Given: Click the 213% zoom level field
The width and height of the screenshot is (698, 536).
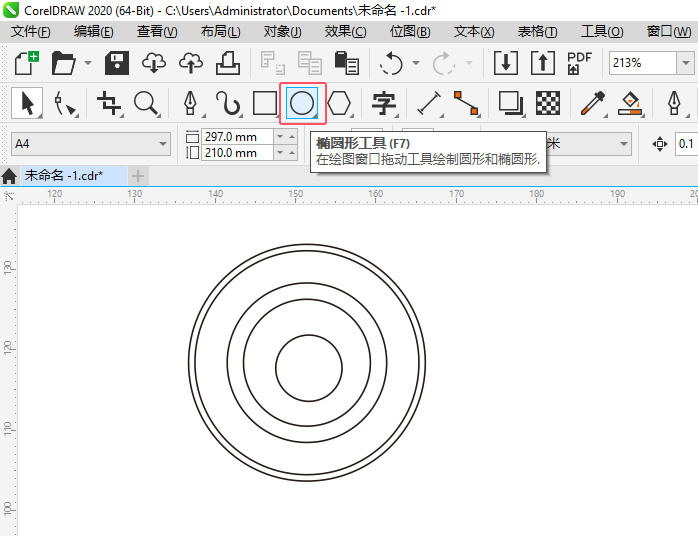Looking at the screenshot, I should click(643, 63).
